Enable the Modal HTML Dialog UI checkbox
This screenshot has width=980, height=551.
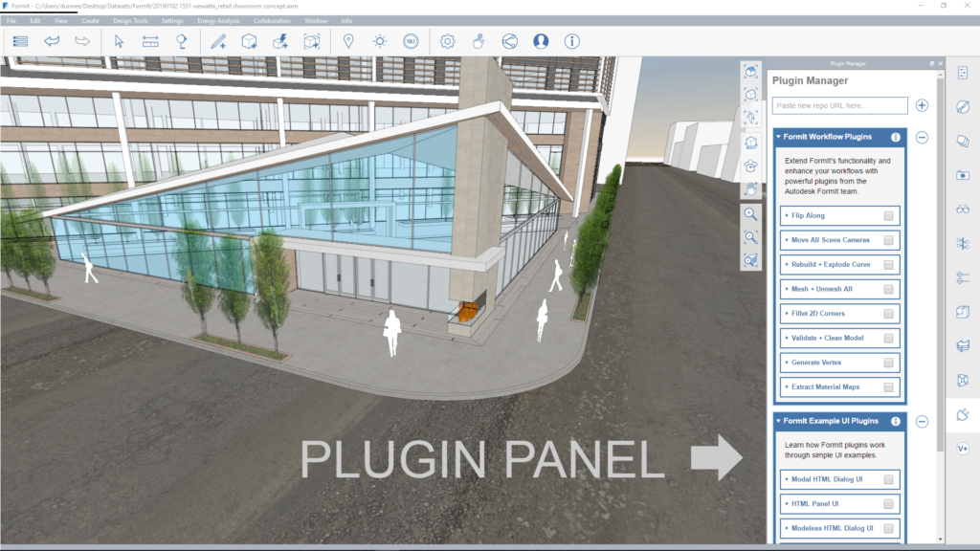point(888,479)
